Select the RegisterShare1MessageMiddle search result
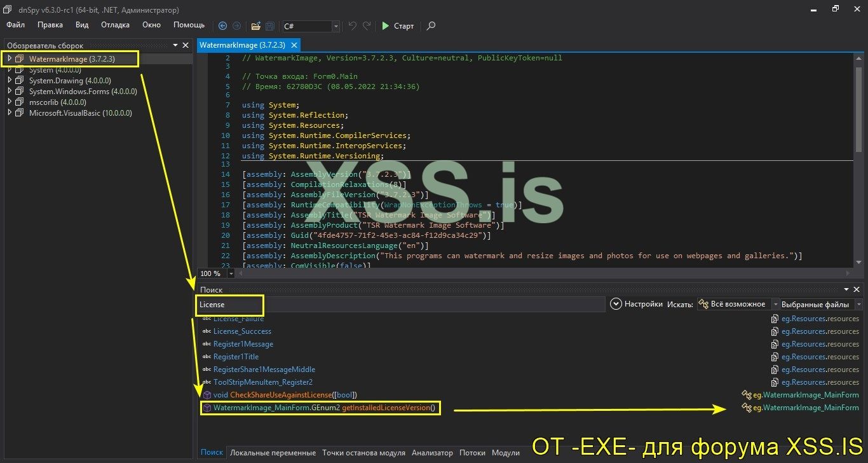The height and width of the screenshot is (463, 868). click(264, 370)
